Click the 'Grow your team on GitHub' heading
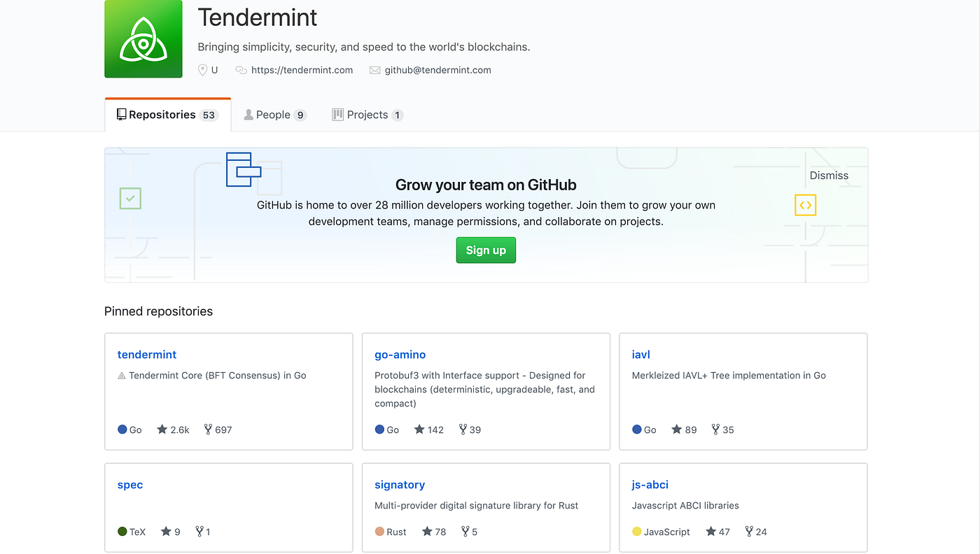Viewport: 980px width, 554px height. [x=486, y=185]
